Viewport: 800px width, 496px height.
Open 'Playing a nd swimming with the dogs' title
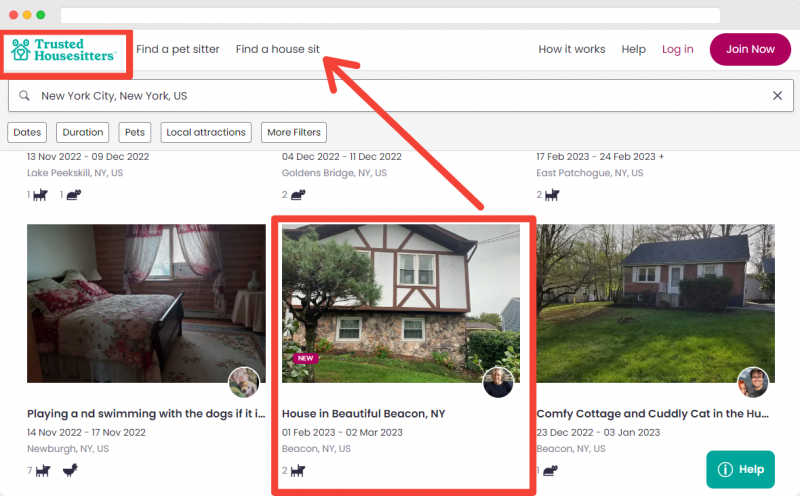(x=146, y=413)
